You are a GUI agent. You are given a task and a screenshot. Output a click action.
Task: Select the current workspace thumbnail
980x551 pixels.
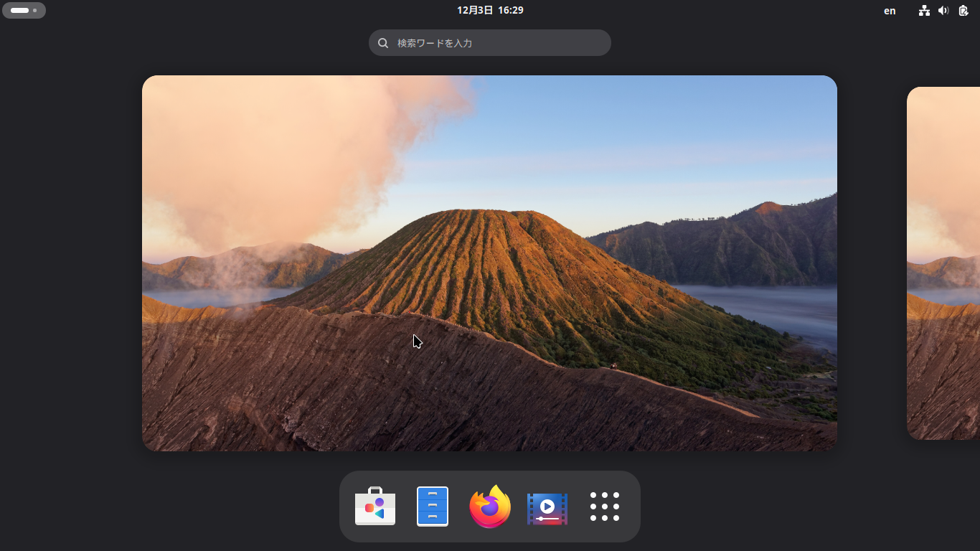click(489, 263)
